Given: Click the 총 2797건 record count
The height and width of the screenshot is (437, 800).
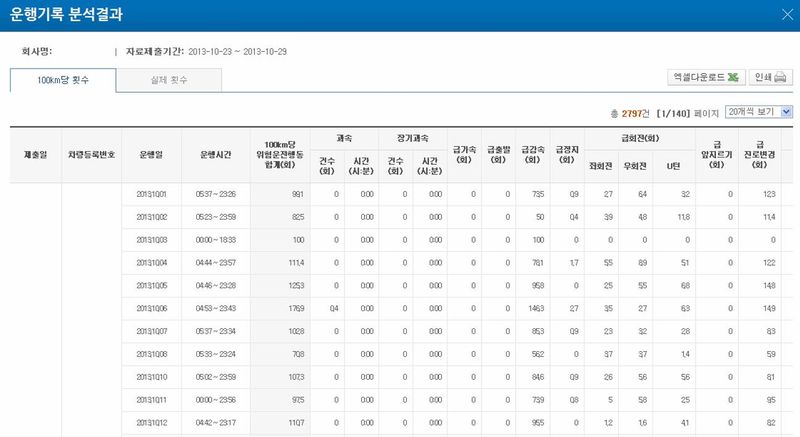Looking at the screenshot, I should [x=630, y=113].
